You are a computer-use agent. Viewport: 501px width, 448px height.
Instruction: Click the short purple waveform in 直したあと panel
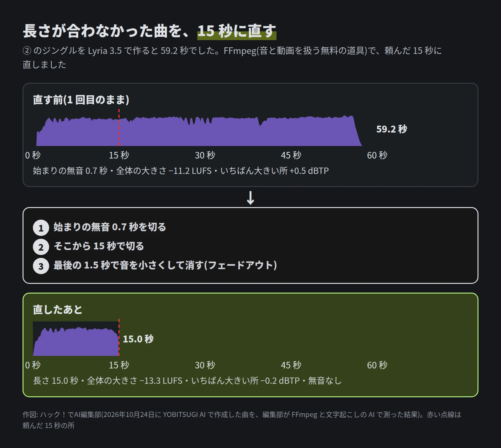pos(76,341)
